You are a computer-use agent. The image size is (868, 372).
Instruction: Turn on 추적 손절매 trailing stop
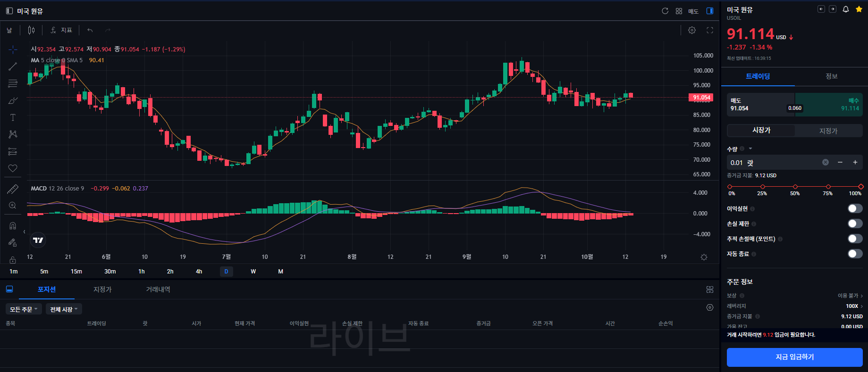click(x=855, y=239)
